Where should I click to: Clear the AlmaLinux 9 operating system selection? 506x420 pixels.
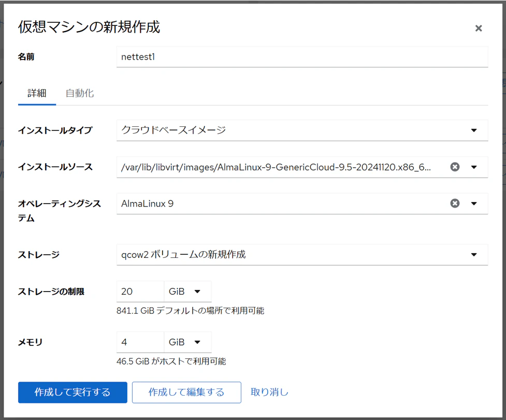tap(455, 203)
